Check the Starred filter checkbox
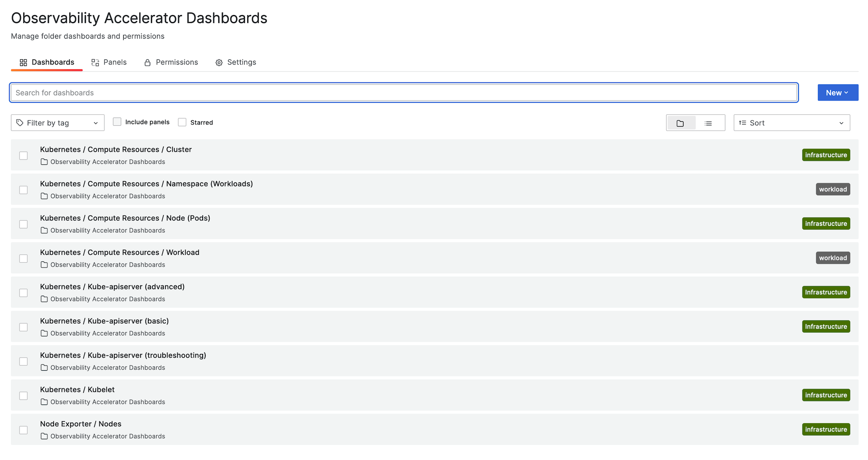 tap(182, 122)
